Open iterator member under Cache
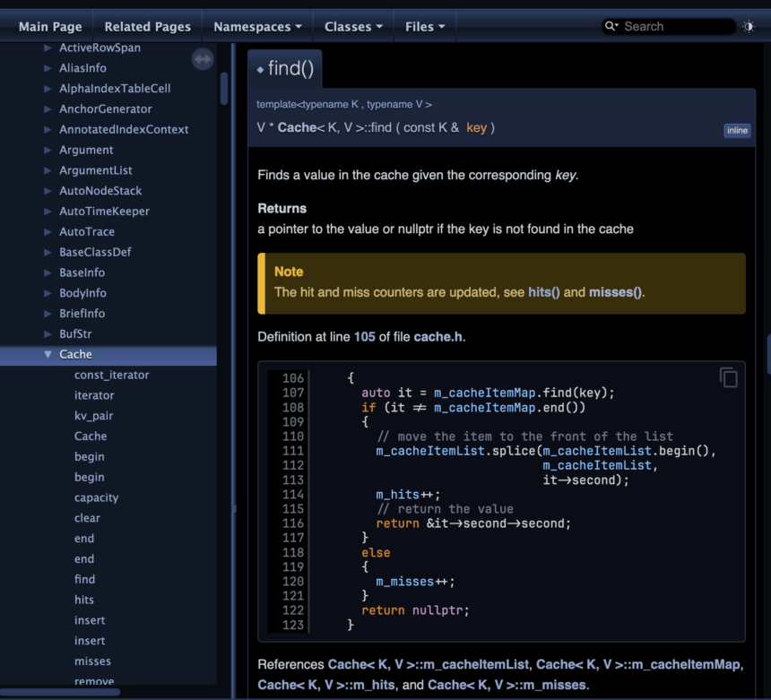This screenshot has height=700, width=771. coord(94,395)
